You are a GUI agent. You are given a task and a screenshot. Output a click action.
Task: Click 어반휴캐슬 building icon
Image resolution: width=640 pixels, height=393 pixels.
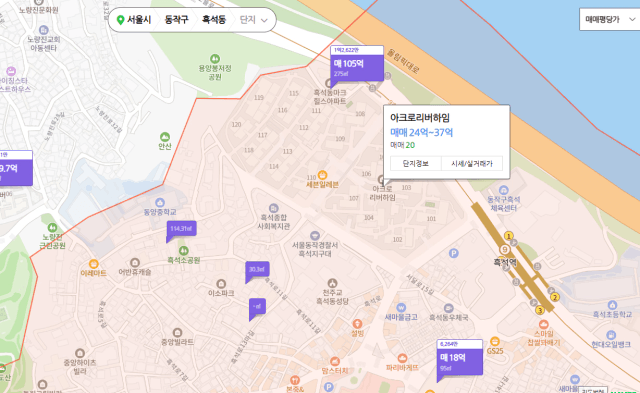pyautogui.click(x=135, y=262)
